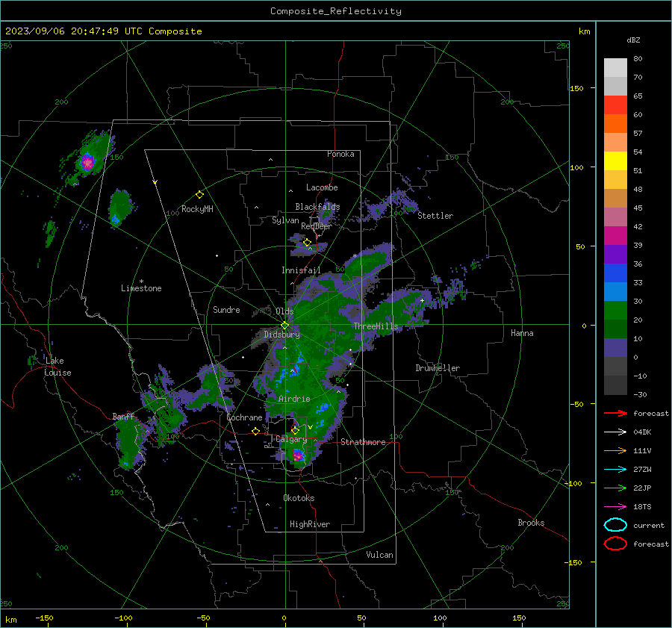Click the 04DK legend label
The height and width of the screenshot is (628, 672).
pyautogui.click(x=642, y=432)
